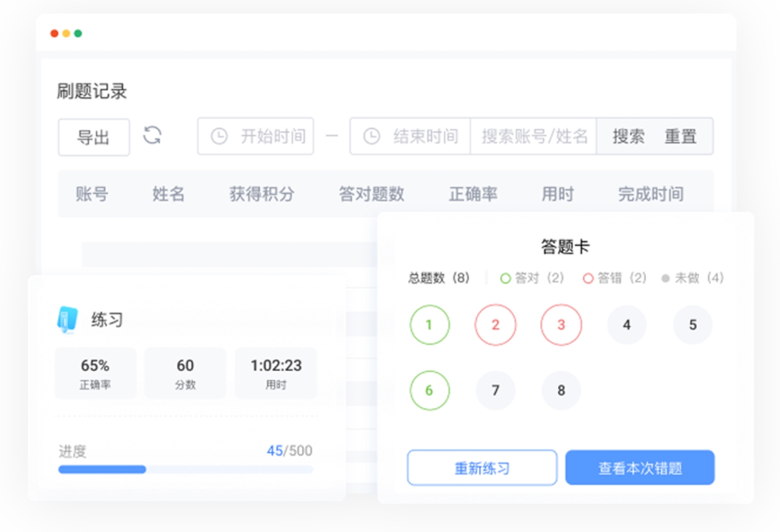Viewport: 780px width, 532px height.
Task: Click the 获得积分 column header
Action: 261,194
